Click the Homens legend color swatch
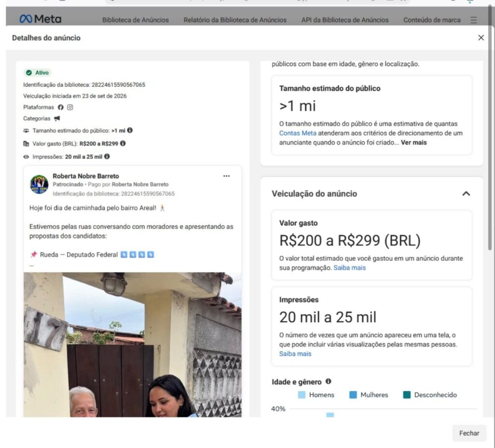Image resolution: width=495 pixels, height=448 pixels. (302, 395)
